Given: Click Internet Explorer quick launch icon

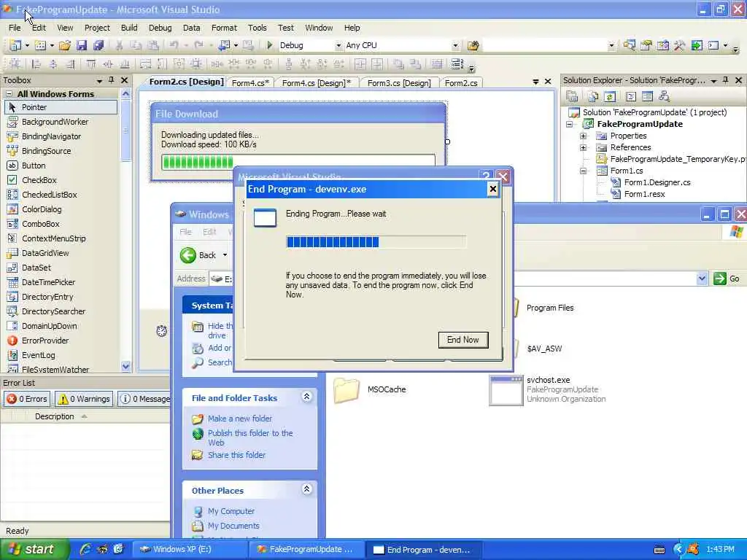Looking at the screenshot, I should (85, 549).
